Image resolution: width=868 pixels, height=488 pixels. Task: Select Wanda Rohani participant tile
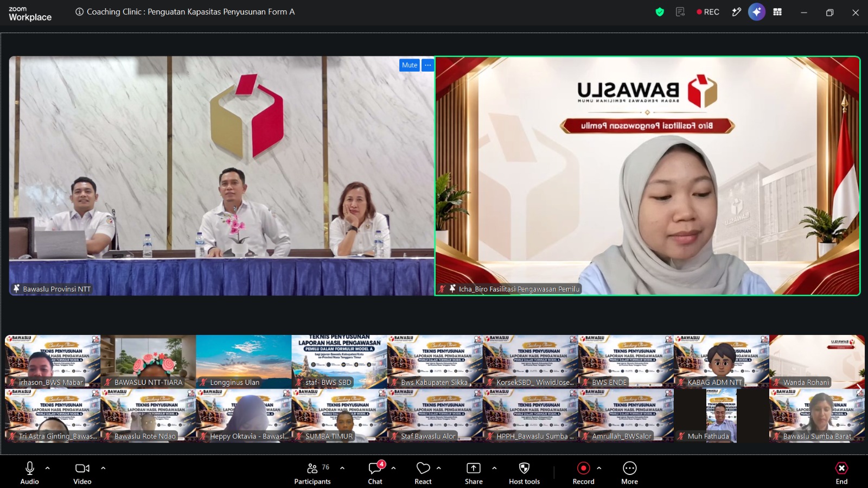[817, 362]
